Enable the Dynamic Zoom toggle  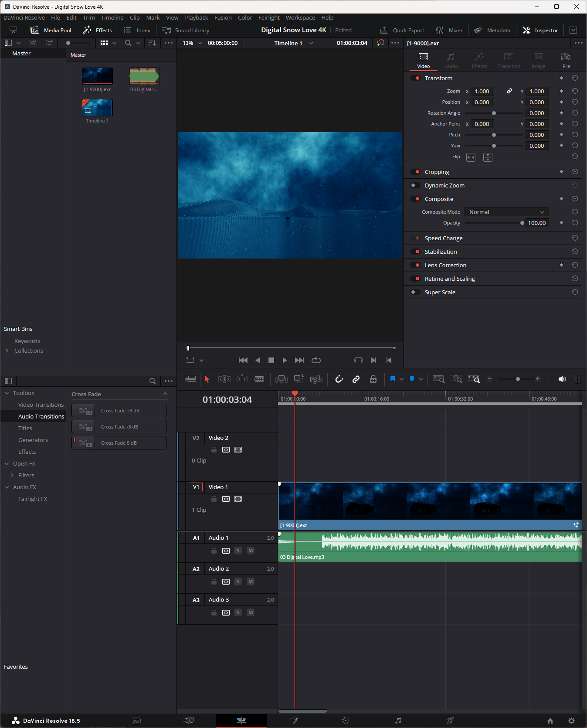point(415,185)
